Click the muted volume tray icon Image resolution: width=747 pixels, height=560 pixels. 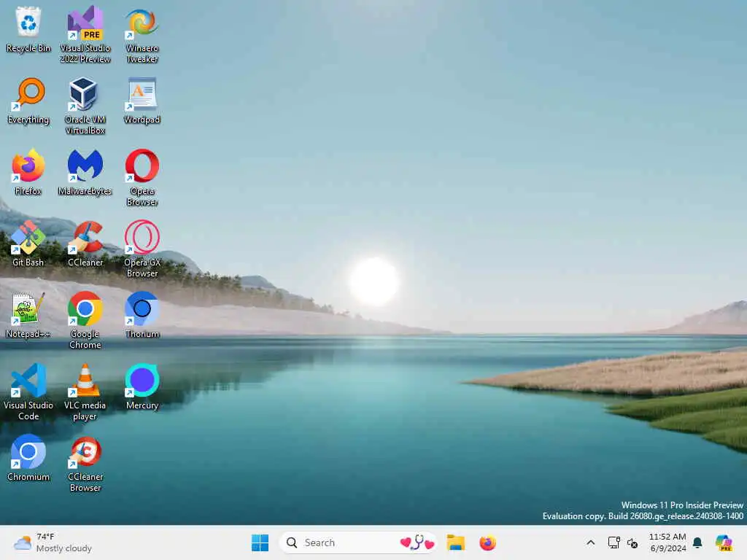click(x=632, y=542)
